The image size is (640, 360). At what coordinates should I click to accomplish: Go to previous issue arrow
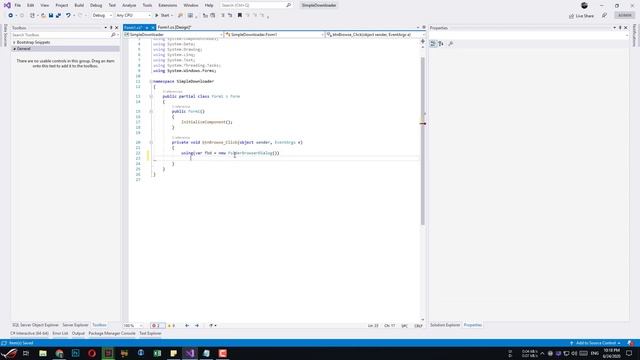[187, 326]
